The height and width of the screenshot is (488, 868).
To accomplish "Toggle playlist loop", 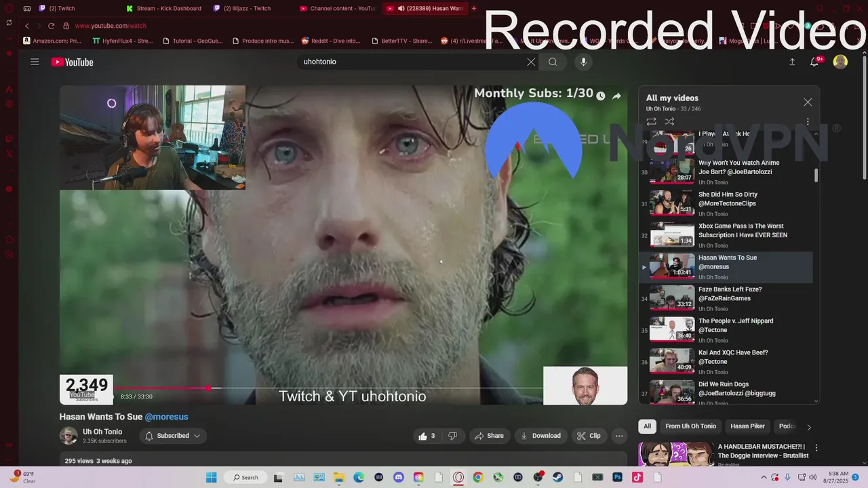I will click(x=651, y=122).
